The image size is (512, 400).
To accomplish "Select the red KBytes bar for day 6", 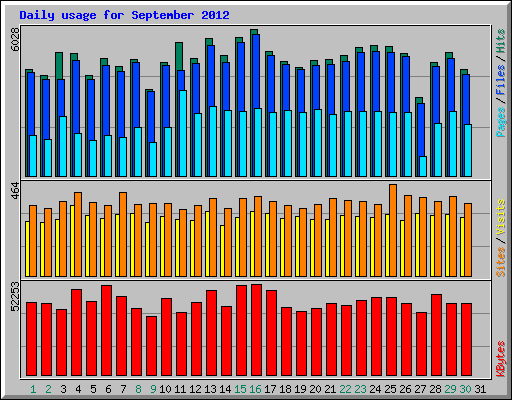I will point(107,330).
